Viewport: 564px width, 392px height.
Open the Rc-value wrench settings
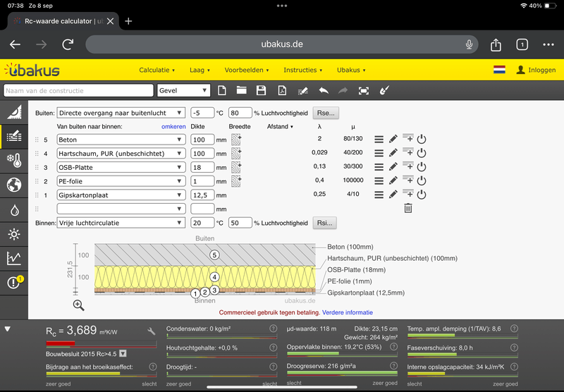coord(151,331)
